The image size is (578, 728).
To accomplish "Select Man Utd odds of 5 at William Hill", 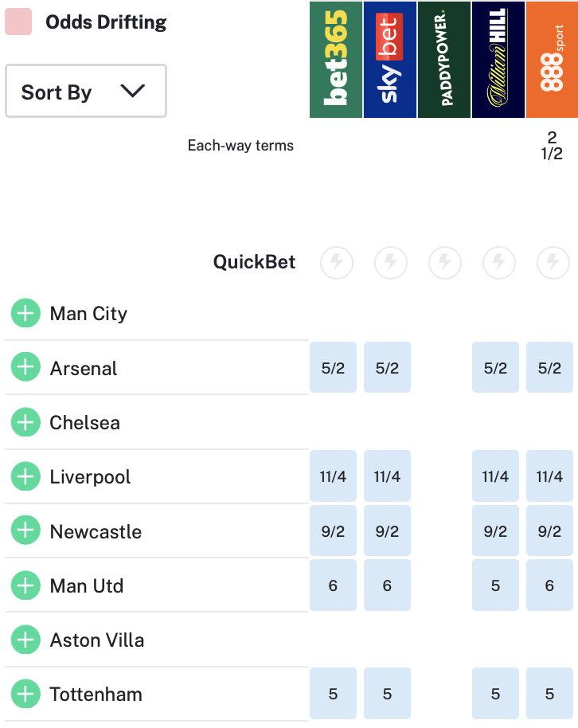I will (x=495, y=585).
